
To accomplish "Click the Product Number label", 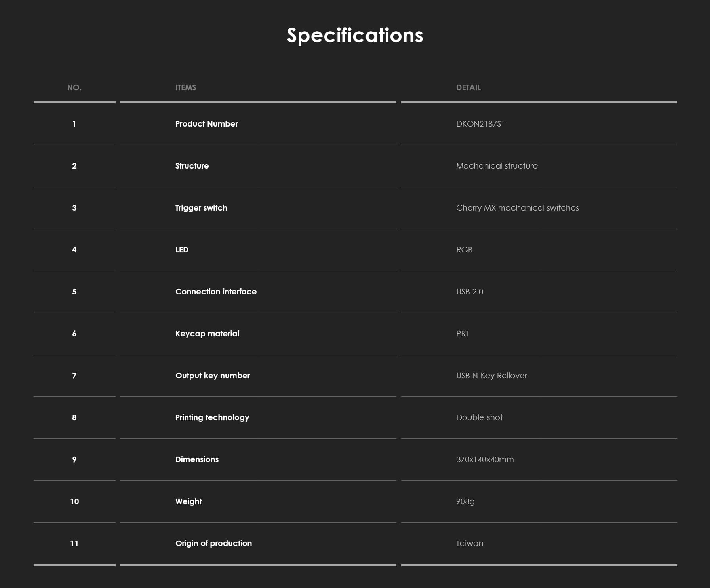I will [206, 124].
